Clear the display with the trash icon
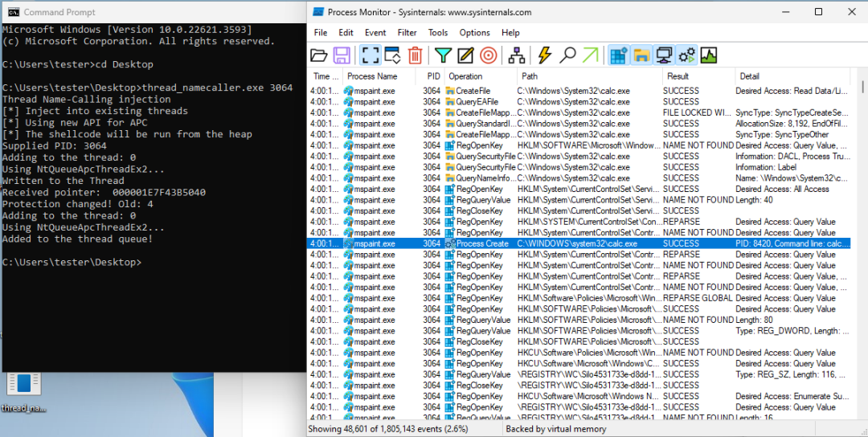Image resolution: width=868 pixels, height=437 pixels. point(416,55)
